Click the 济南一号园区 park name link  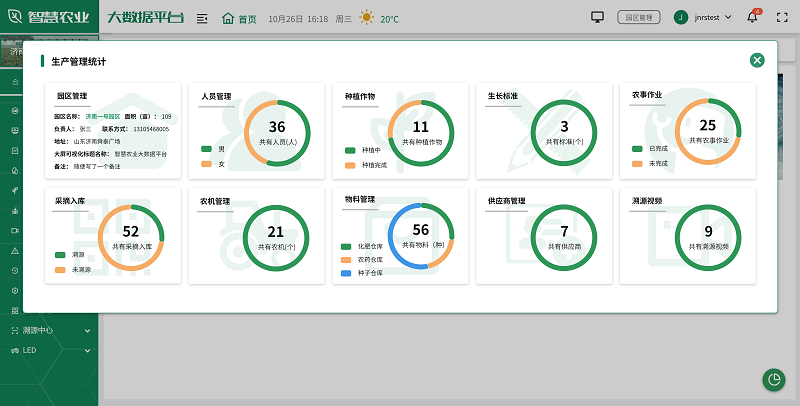point(102,116)
